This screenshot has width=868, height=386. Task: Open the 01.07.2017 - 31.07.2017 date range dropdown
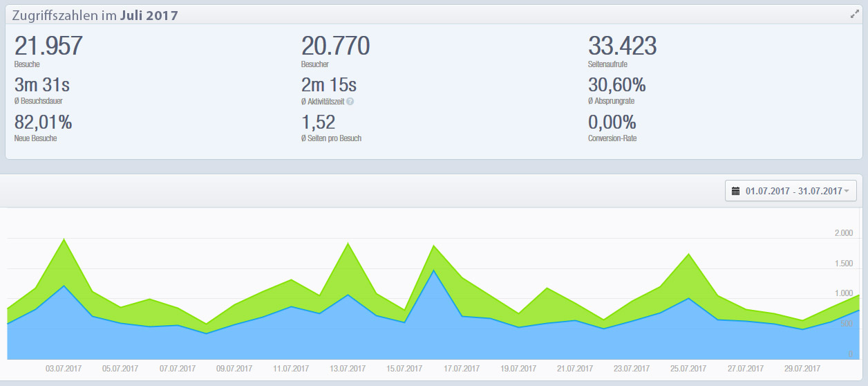(790, 191)
